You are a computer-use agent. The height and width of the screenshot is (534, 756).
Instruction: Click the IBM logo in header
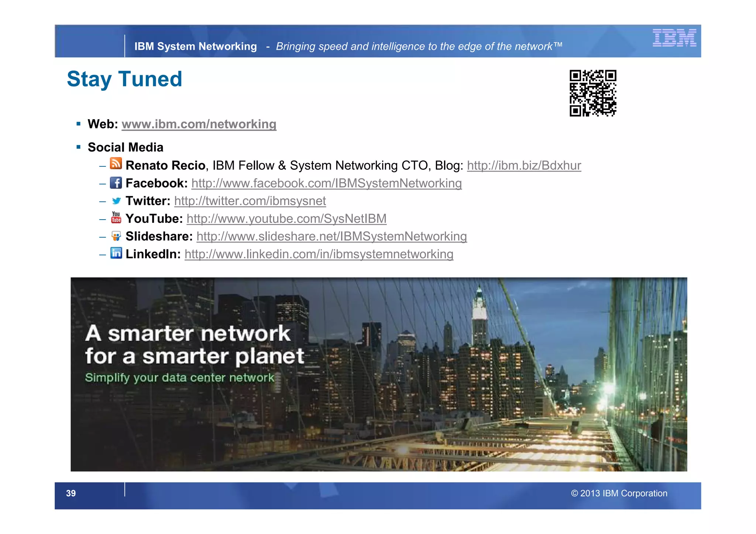click(674, 38)
